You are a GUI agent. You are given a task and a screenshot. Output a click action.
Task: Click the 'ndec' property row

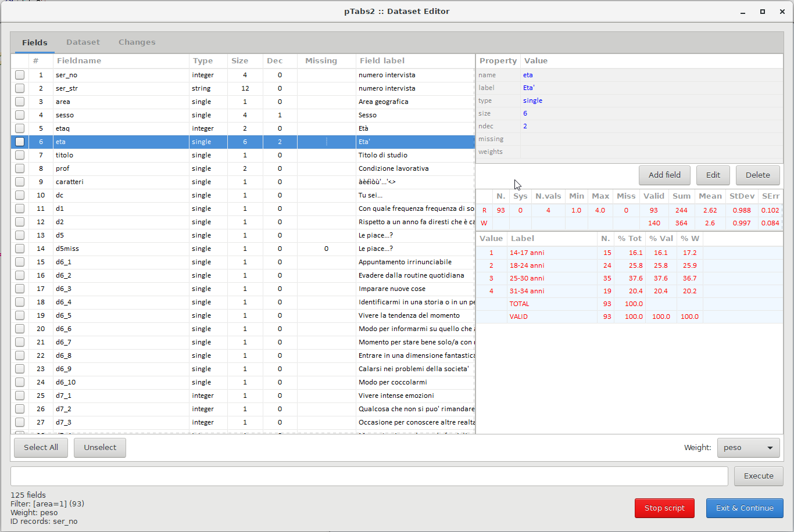pos(630,126)
